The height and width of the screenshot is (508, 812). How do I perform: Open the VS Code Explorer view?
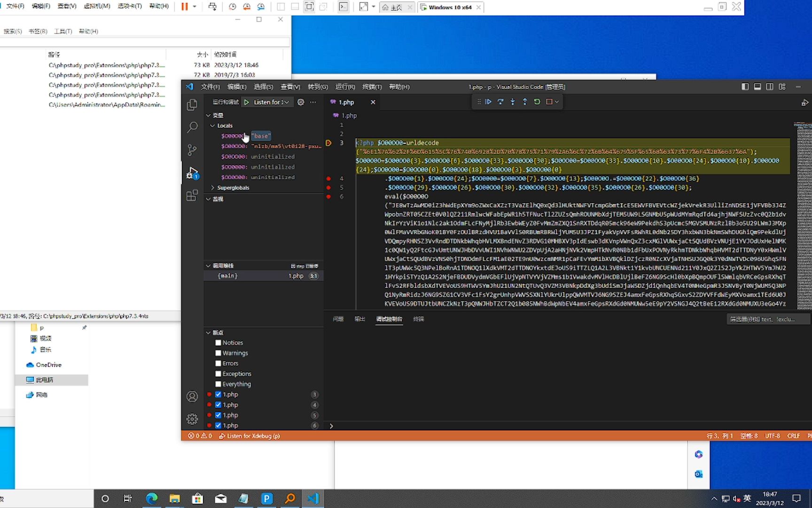(x=192, y=104)
